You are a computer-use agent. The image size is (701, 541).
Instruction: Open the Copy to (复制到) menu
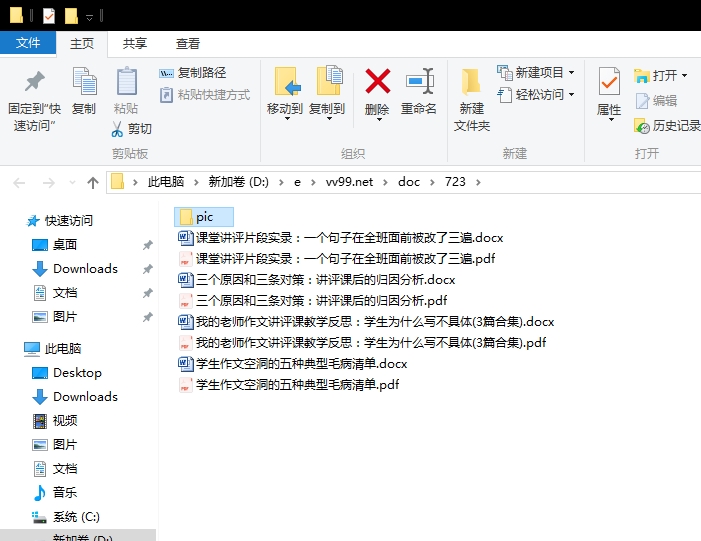point(327,93)
